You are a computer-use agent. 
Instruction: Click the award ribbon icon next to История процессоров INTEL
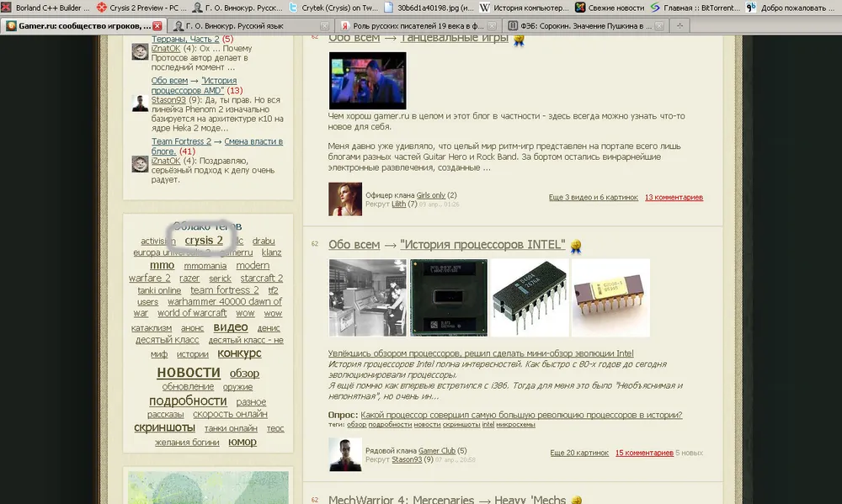pos(576,247)
